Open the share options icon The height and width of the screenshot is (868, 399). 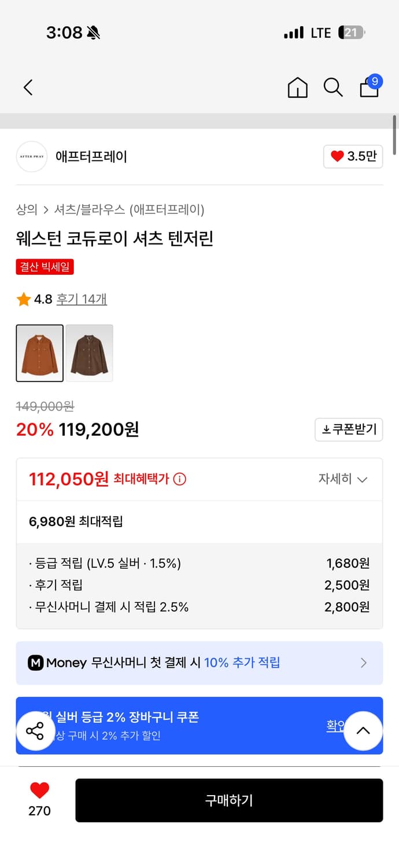click(35, 732)
